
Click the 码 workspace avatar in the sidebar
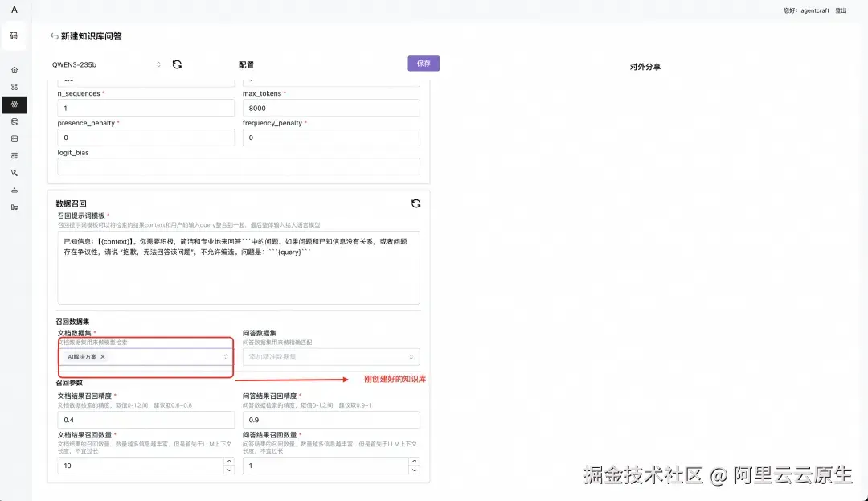click(14, 36)
